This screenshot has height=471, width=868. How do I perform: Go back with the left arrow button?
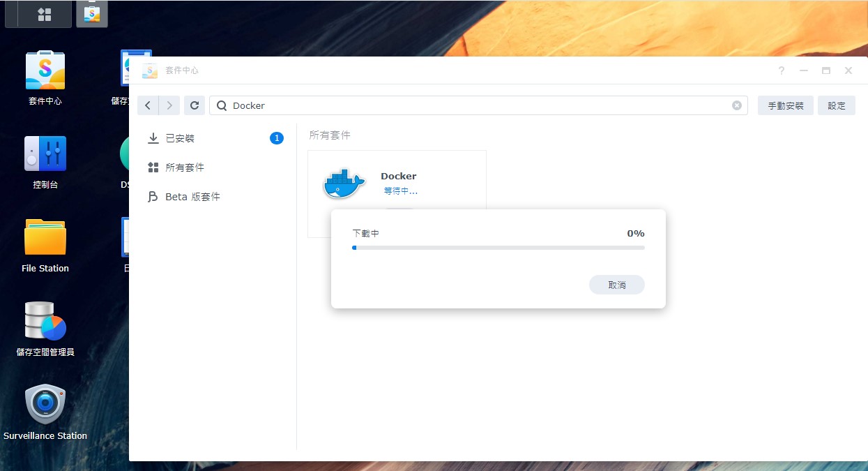point(148,105)
